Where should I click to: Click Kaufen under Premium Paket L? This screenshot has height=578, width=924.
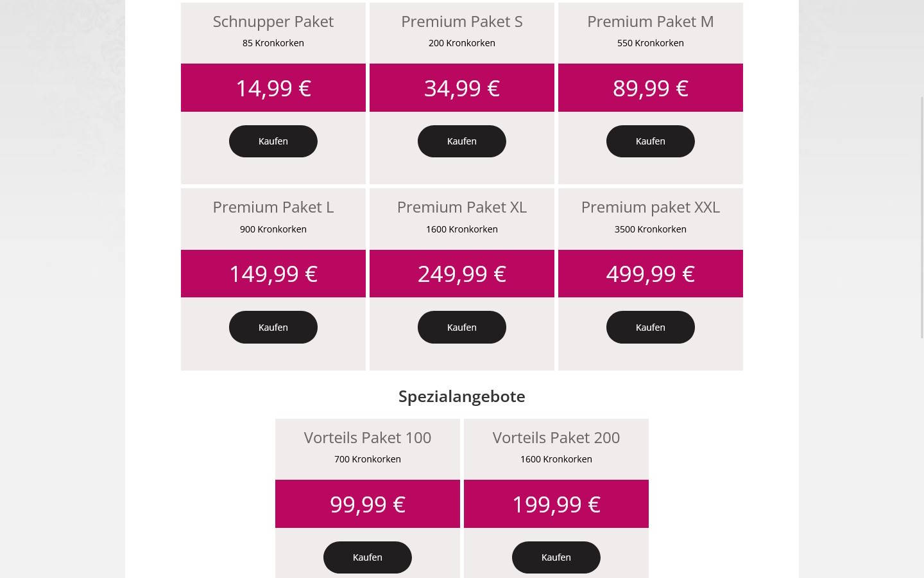[273, 327]
